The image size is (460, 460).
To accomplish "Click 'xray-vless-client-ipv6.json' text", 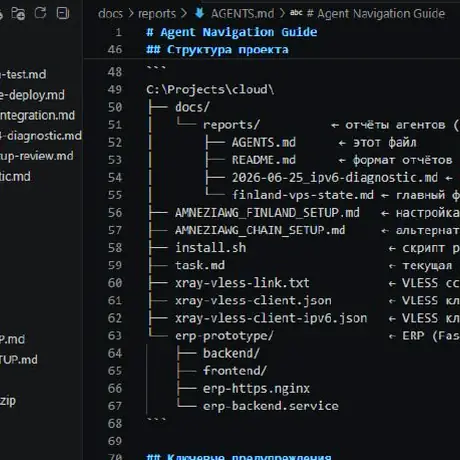I will point(271,318).
